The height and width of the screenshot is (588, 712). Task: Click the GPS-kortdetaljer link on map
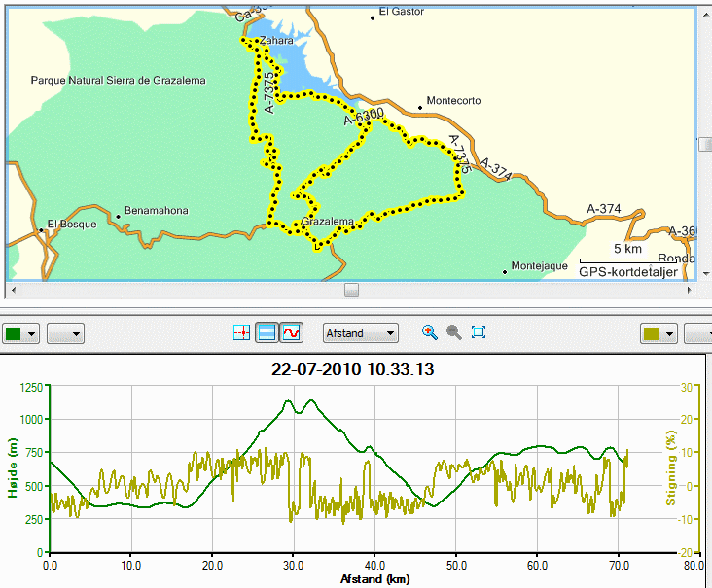628,272
